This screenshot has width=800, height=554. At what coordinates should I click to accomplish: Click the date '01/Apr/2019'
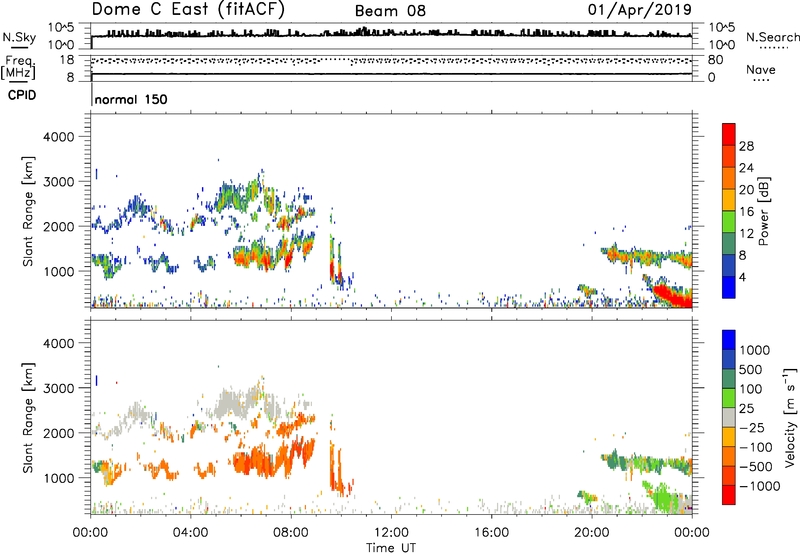click(640, 10)
